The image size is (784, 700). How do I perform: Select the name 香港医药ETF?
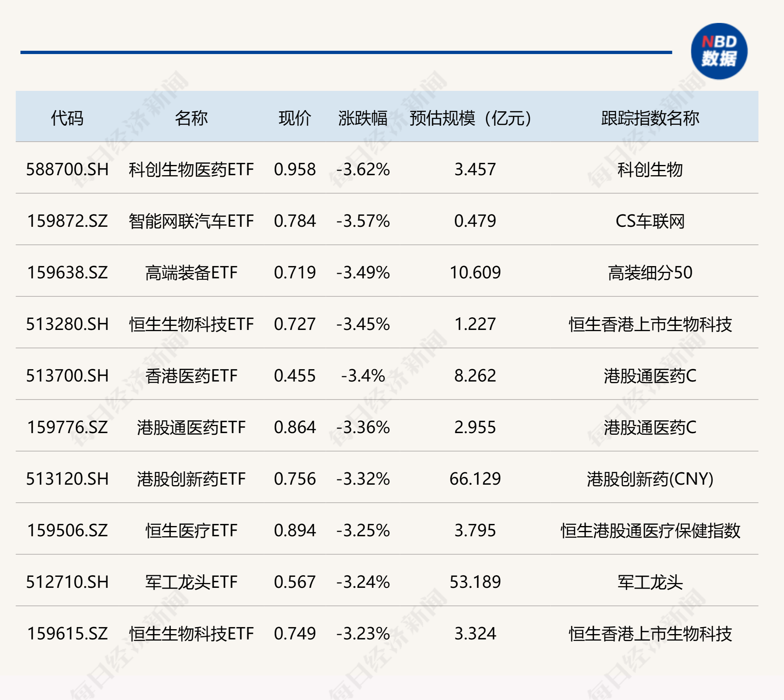tap(191, 376)
